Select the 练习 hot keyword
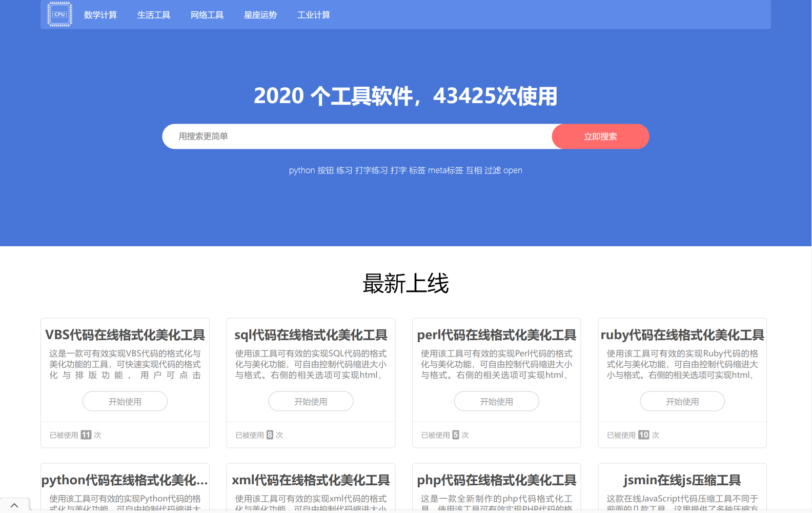The image size is (812, 513). coord(344,170)
